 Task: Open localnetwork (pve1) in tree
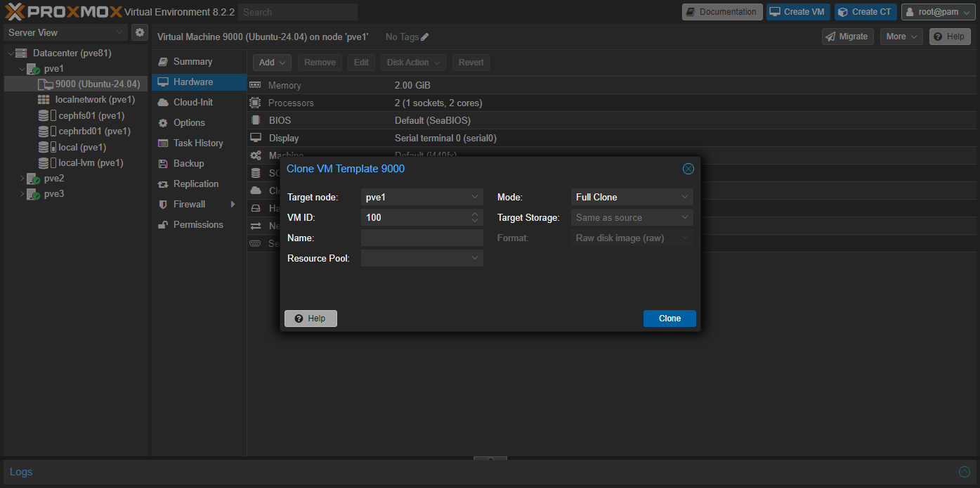[95, 99]
